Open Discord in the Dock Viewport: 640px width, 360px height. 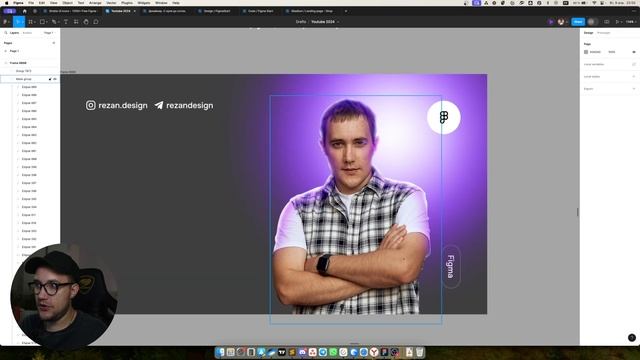(302, 352)
